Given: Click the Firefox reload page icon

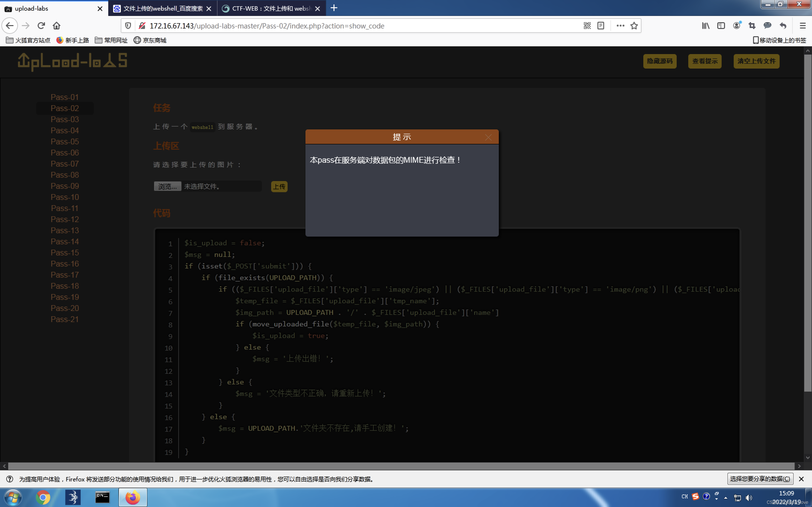Looking at the screenshot, I should (x=41, y=26).
